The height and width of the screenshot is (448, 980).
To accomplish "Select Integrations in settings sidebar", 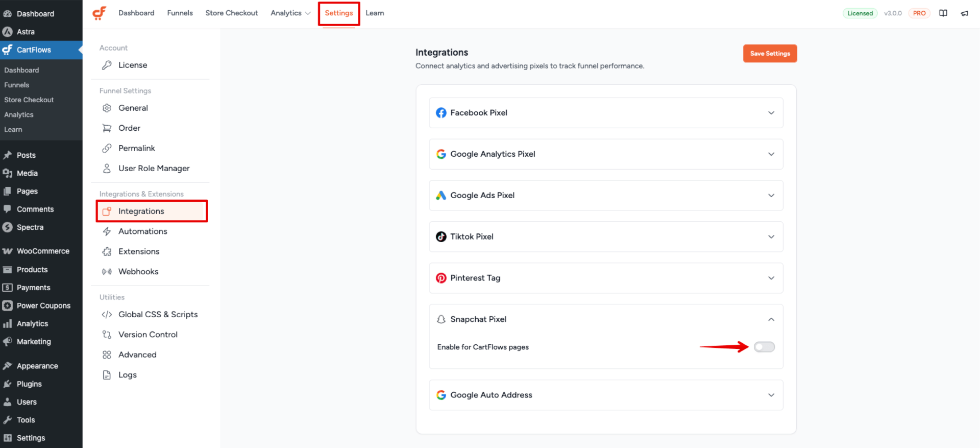I will tap(152, 211).
